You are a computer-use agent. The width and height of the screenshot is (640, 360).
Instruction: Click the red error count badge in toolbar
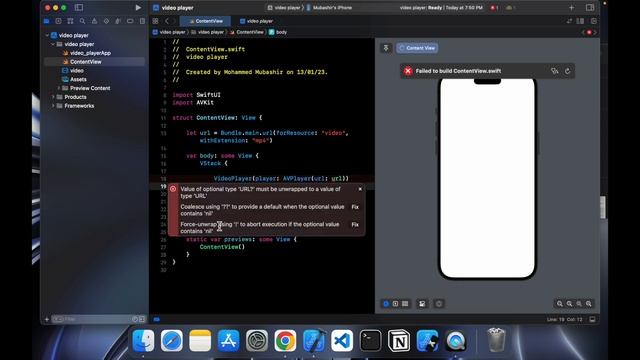(494, 7)
